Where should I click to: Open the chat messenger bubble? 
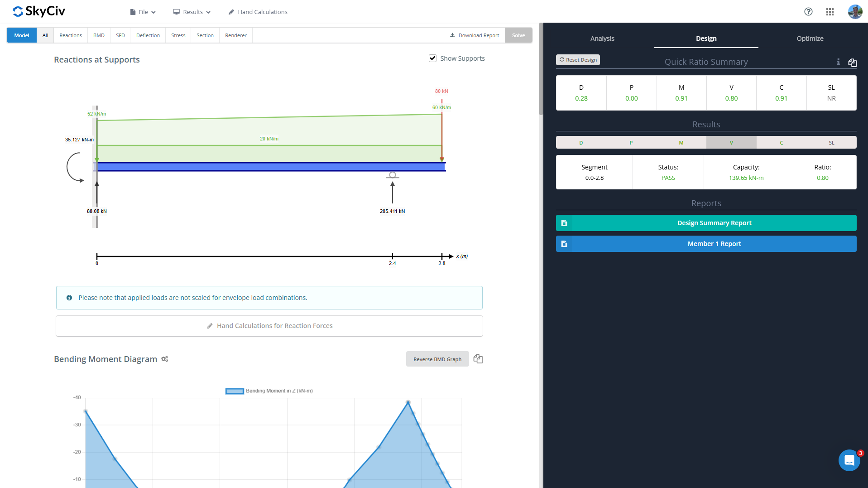pyautogui.click(x=849, y=460)
